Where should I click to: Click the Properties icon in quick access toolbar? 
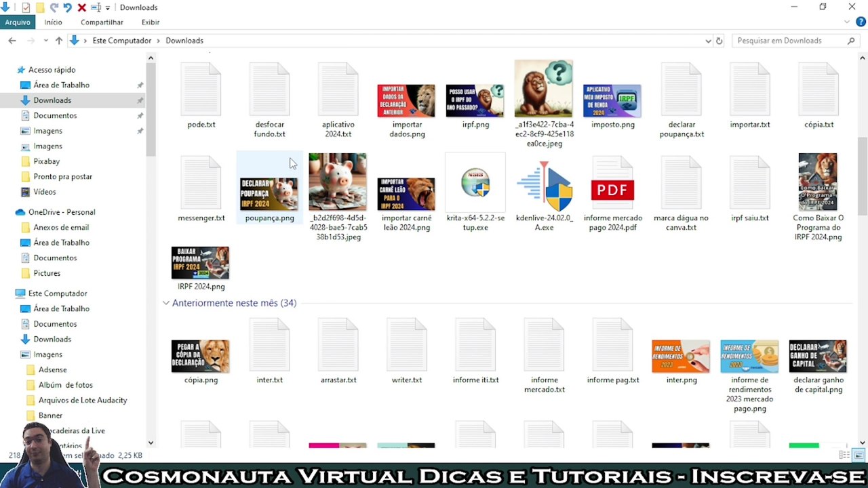(26, 7)
